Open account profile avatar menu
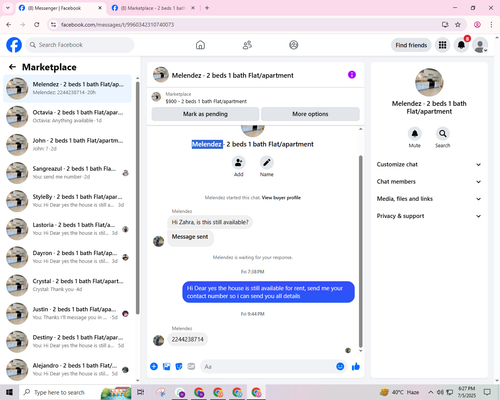Image resolution: width=500 pixels, height=400 pixels. 480,45
